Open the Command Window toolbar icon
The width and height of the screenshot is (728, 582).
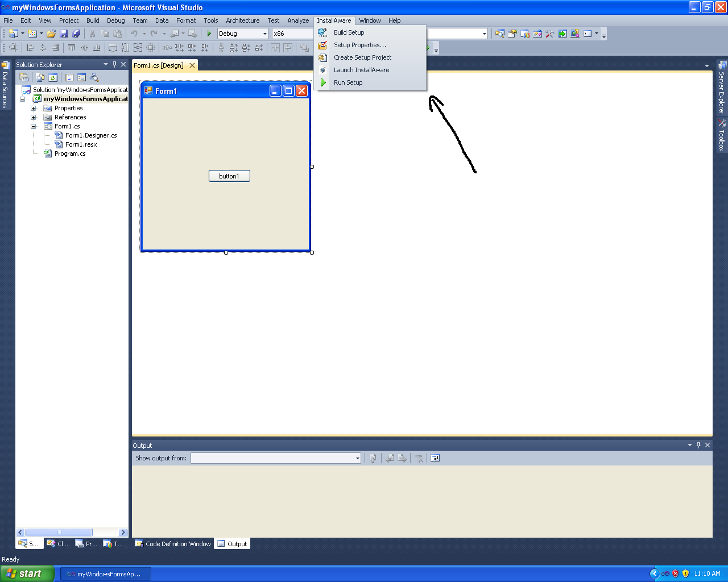coord(588,34)
